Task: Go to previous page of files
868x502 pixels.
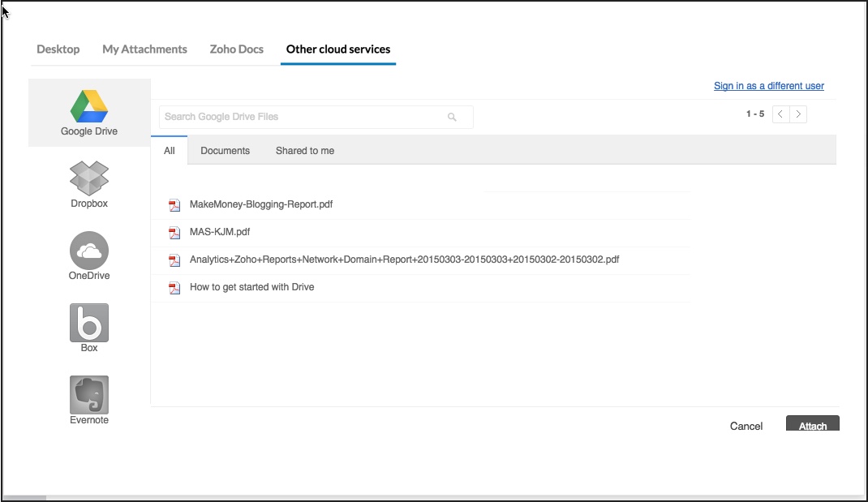Action: tap(780, 114)
